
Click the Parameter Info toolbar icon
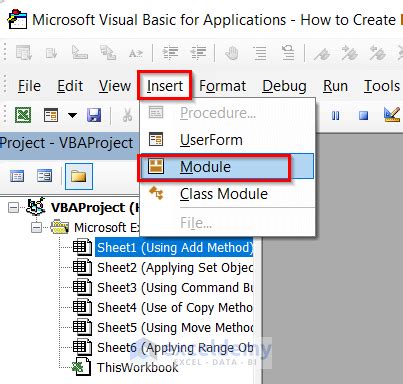[108, 53]
